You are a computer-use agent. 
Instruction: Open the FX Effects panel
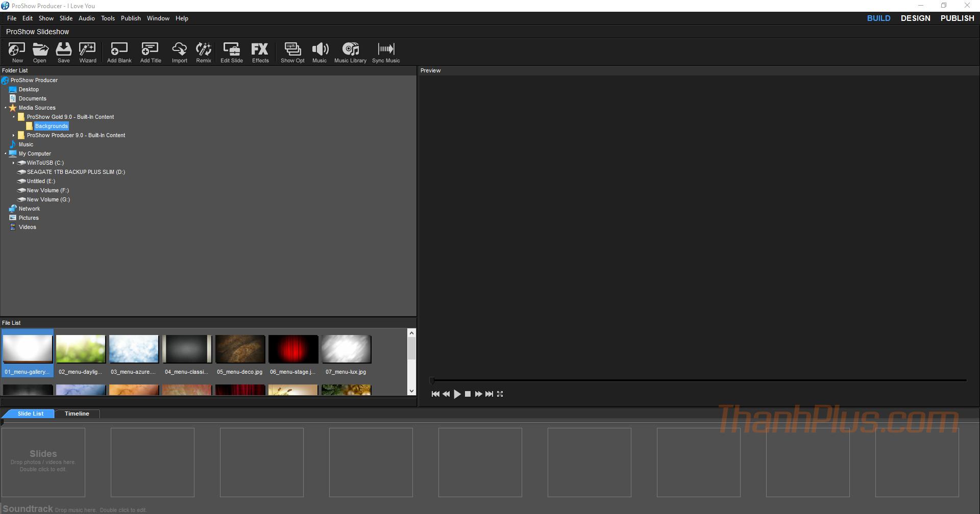point(260,53)
